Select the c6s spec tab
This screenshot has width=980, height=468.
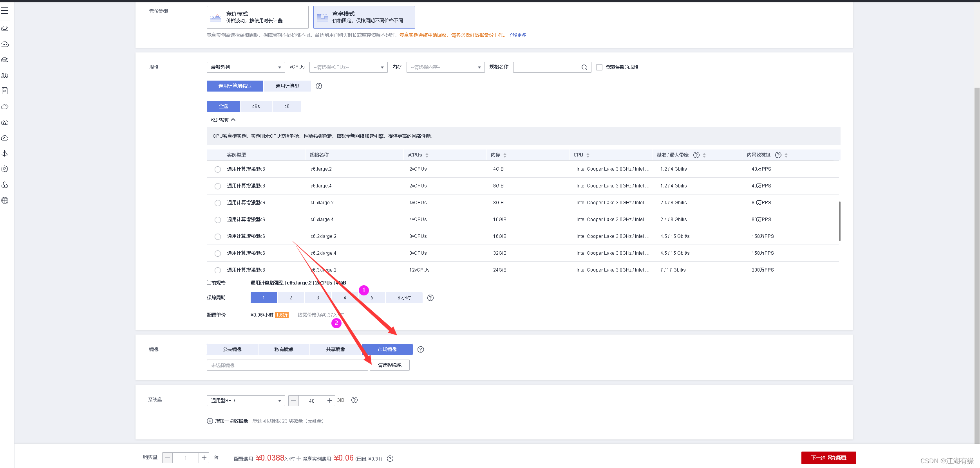256,106
